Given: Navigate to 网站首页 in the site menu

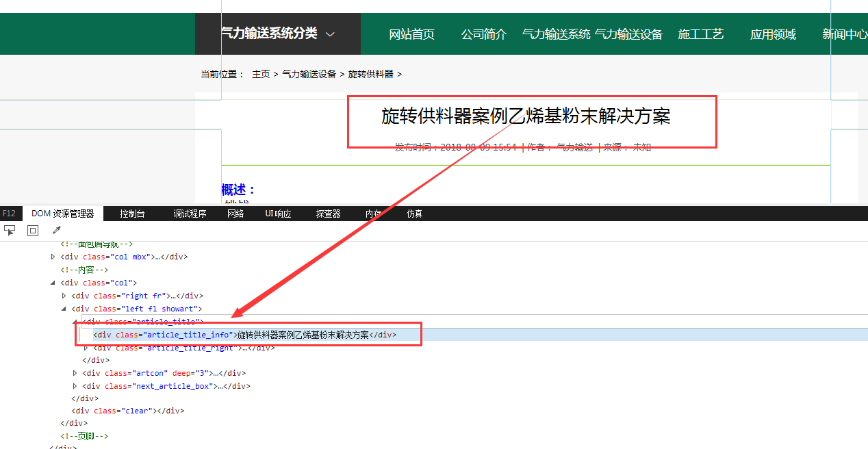Looking at the screenshot, I should pyautogui.click(x=411, y=33).
